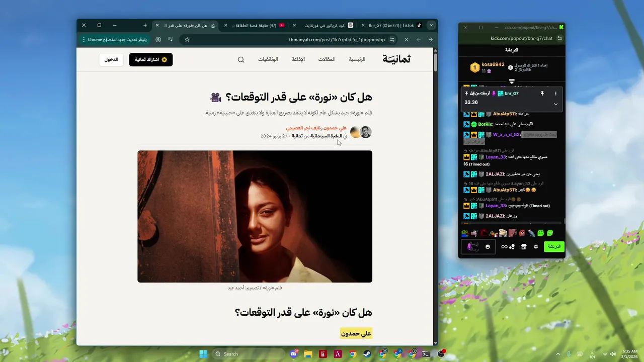644x362 pixels.
Task: Insert the green smiling emote in Kick chat
Action: pyautogui.click(x=541, y=233)
